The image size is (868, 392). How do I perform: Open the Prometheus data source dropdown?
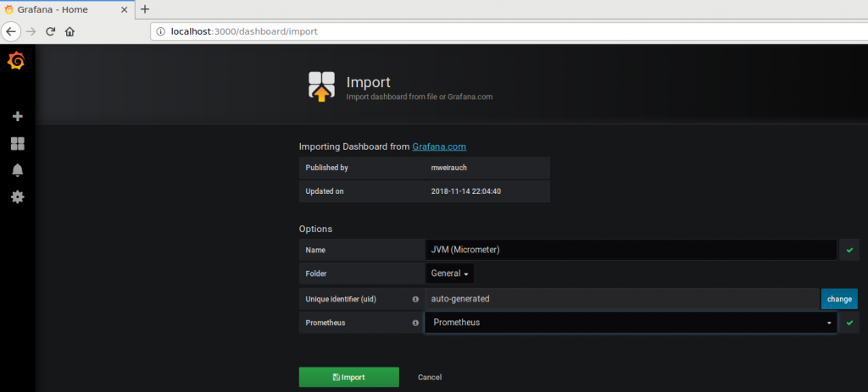click(x=631, y=323)
